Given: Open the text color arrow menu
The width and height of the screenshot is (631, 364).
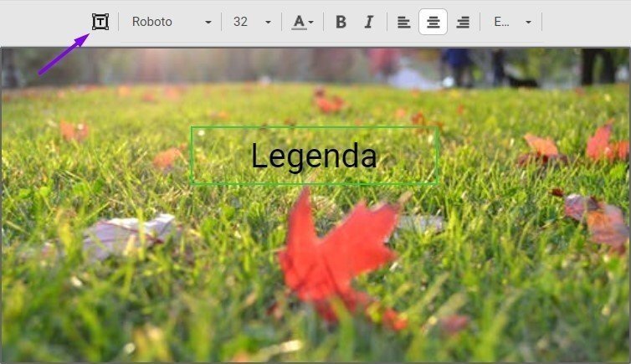Looking at the screenshot, I should click(311, 23).
